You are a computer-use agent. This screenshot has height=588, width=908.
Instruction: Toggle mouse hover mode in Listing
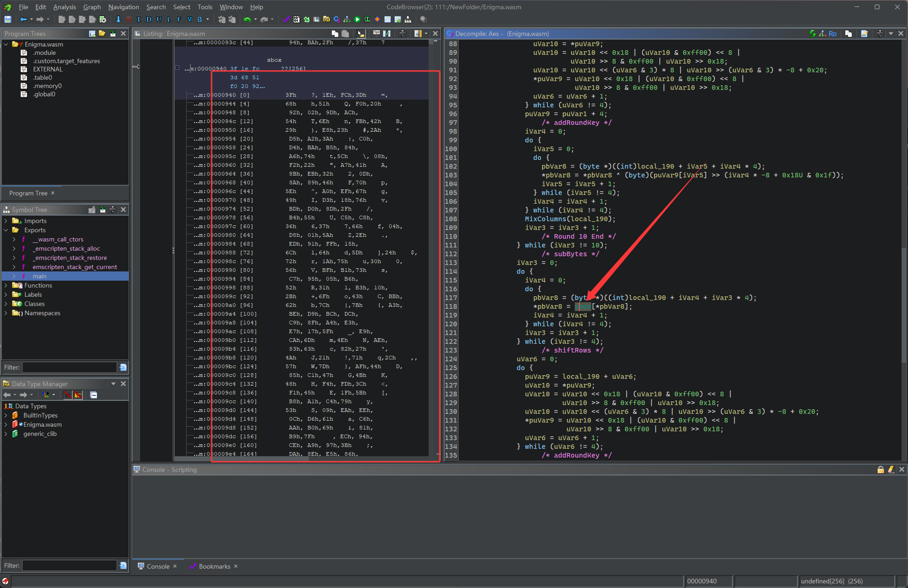tap(360, 34)
